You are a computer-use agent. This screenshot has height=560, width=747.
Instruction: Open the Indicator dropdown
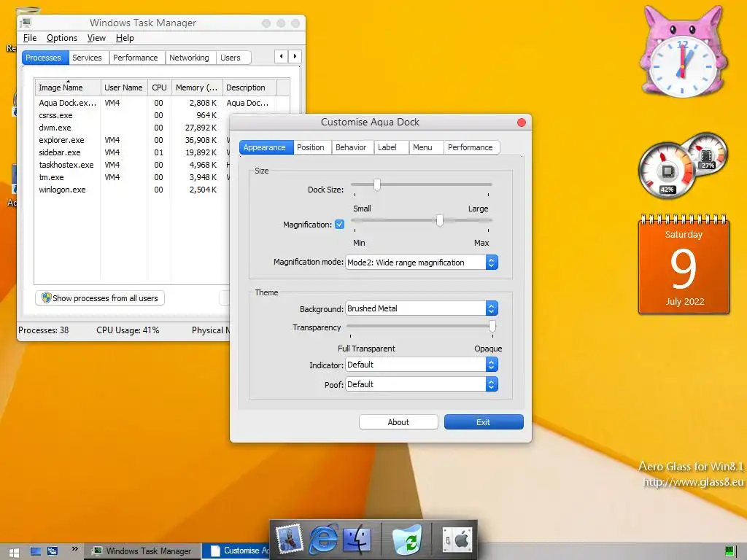coord(422,365)
